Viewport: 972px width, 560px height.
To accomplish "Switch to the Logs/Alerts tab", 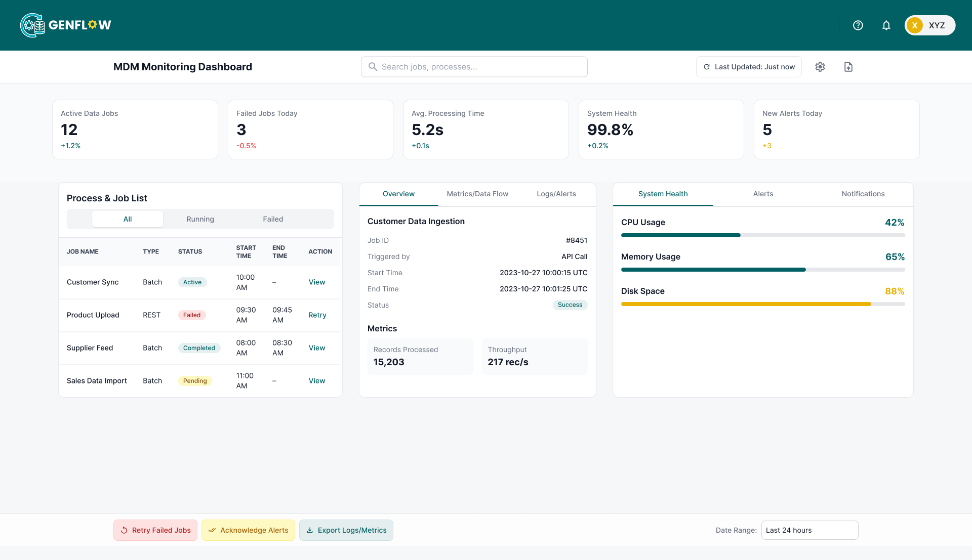I will 556,194.
